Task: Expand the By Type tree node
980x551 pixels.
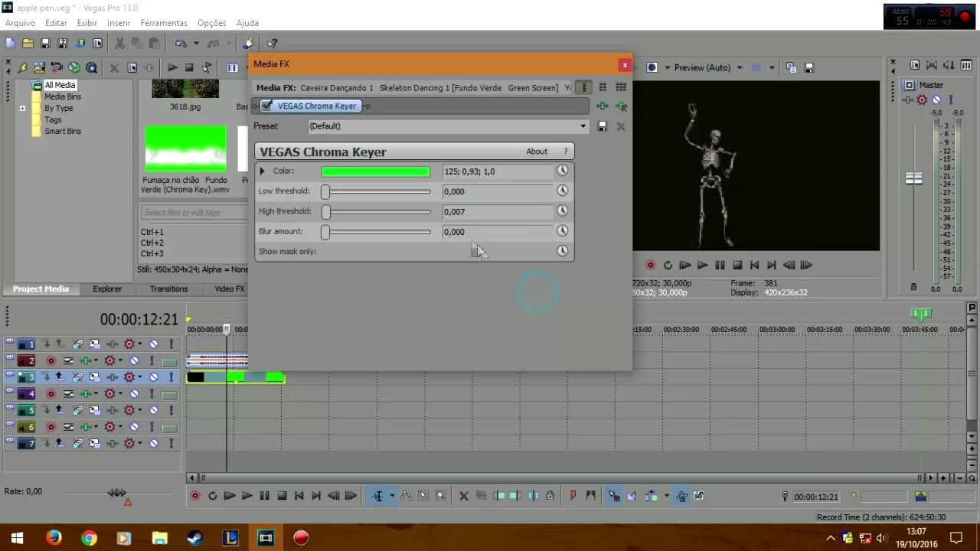Action: (23, 108)
